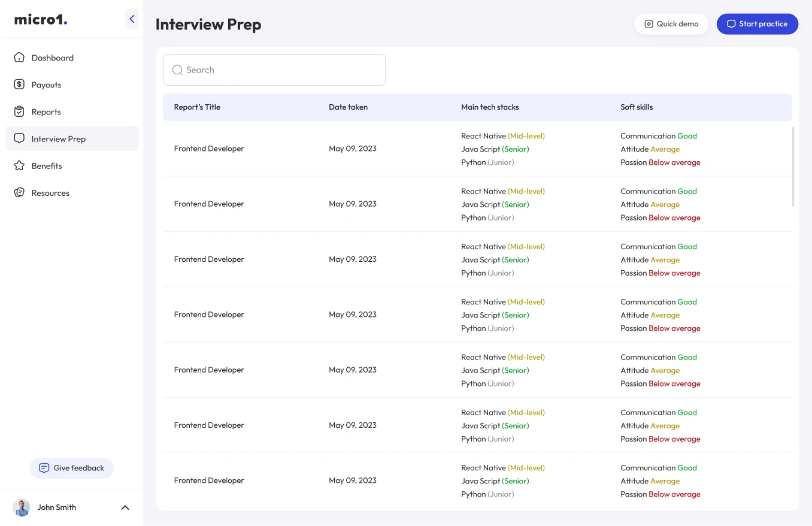This screenshot has width=812, height=526.
Task: Click the micro1 logo
Action: tap(40, 19)
